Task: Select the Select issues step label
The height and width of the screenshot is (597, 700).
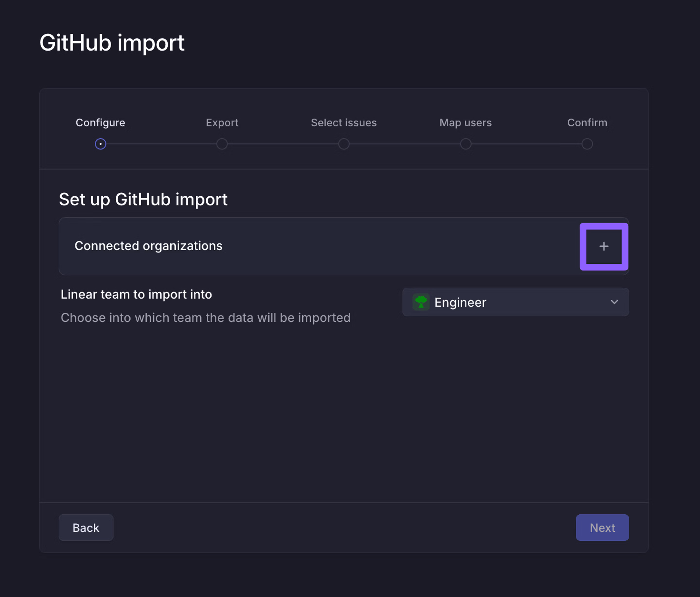Action: click(344, 122)
